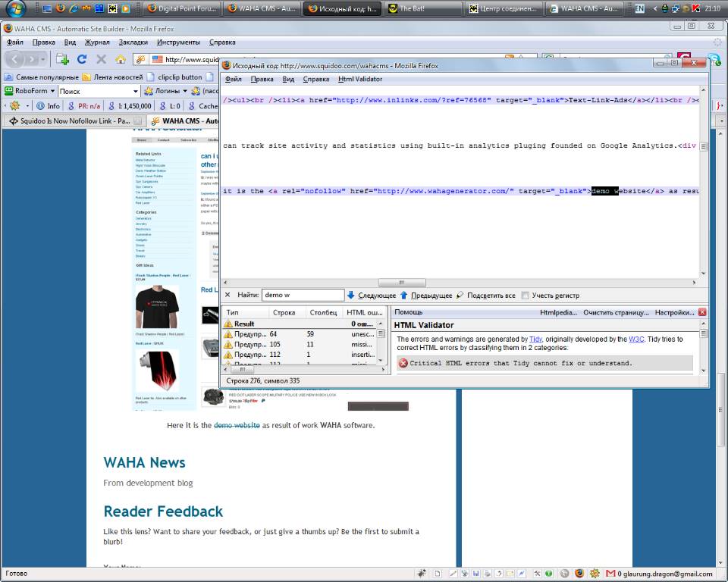
Task: Open the Закладки menu in main Firefox window
Action: coord(133,42)
